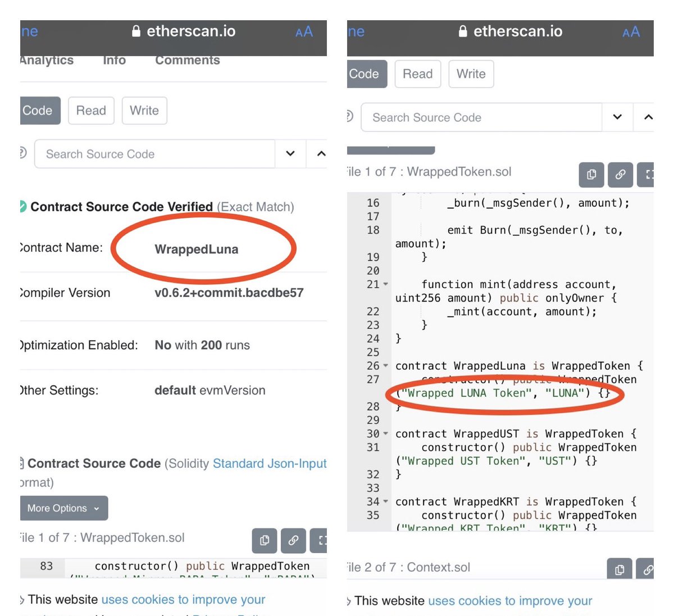Image resolution: width=674 pixels, height=616 pixels.
Task: Copy WrappedToken.sol source in right screenshot
Action: pyautogui.click(x=591, y=175)
